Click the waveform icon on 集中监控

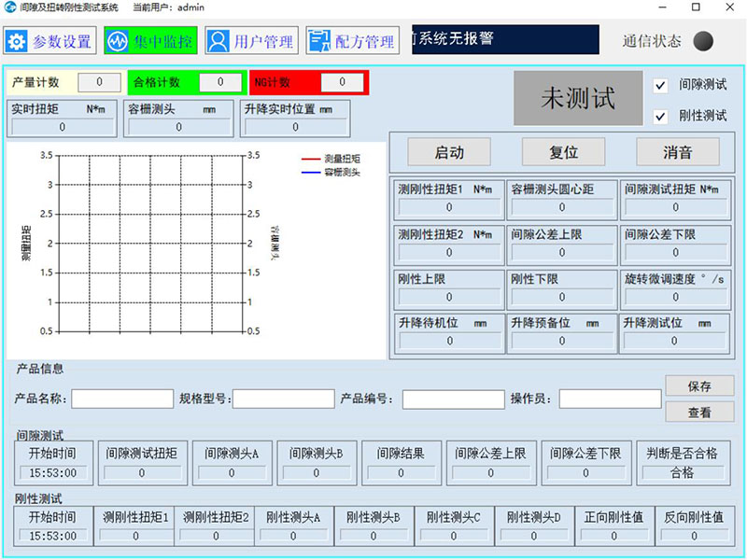(118, 41)
